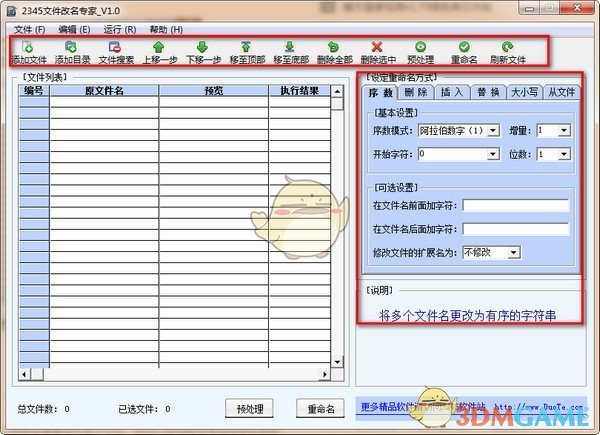600x435 pixels.
Task: Open the 编辑 (E) menu
Action: [x=75, y=29]
